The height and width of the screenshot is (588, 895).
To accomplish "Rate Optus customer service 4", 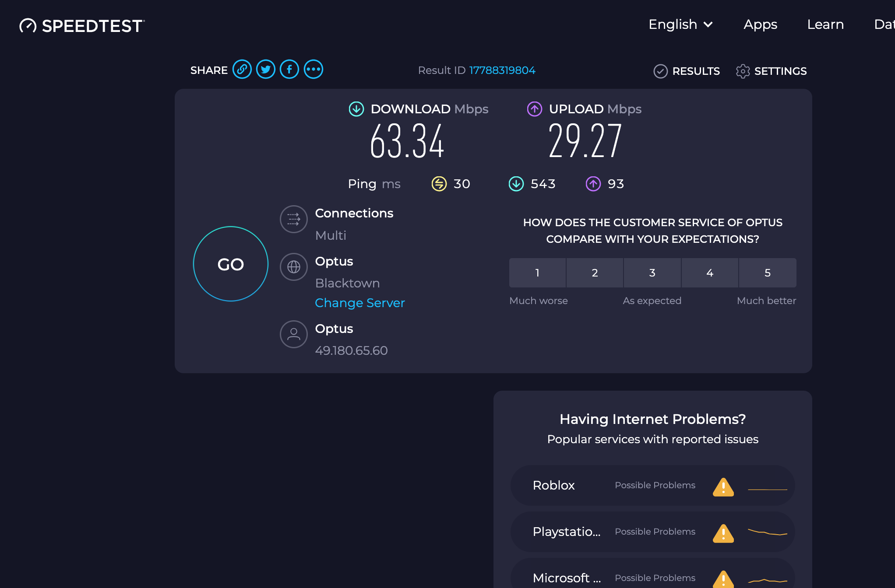I will (x=710, y=273).
